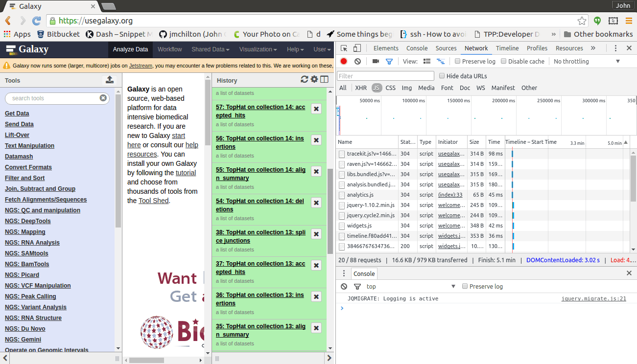Select Analyze Data in the Galaxy masthead
637x364 pixels.
(130, 49)
